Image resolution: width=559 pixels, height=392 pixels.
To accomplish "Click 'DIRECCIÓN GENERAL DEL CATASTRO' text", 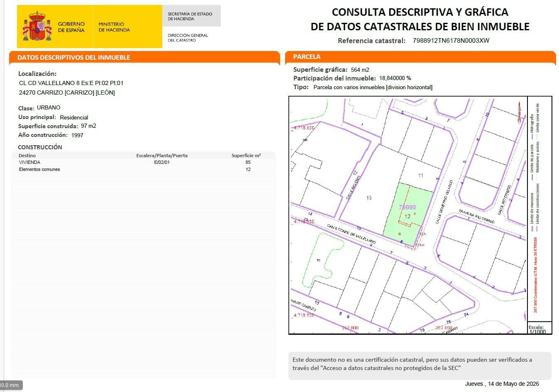I will point(188,38).
